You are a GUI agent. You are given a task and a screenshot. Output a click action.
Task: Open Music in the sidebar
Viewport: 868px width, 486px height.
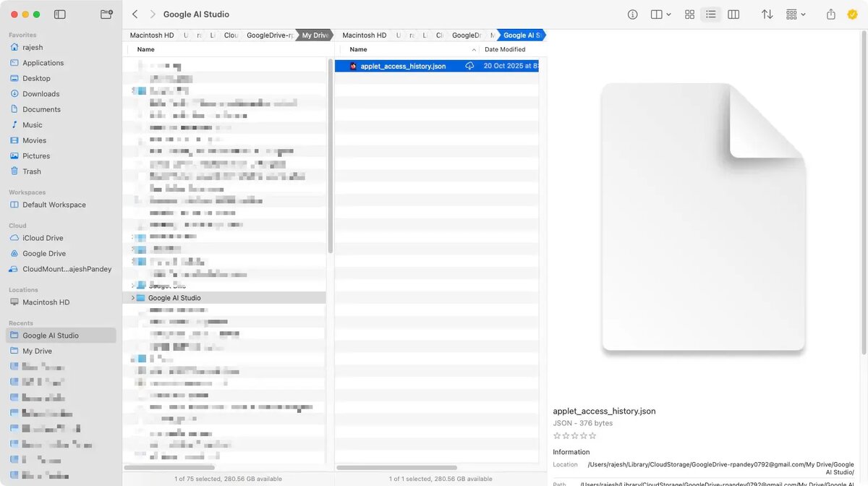[33, 125]
